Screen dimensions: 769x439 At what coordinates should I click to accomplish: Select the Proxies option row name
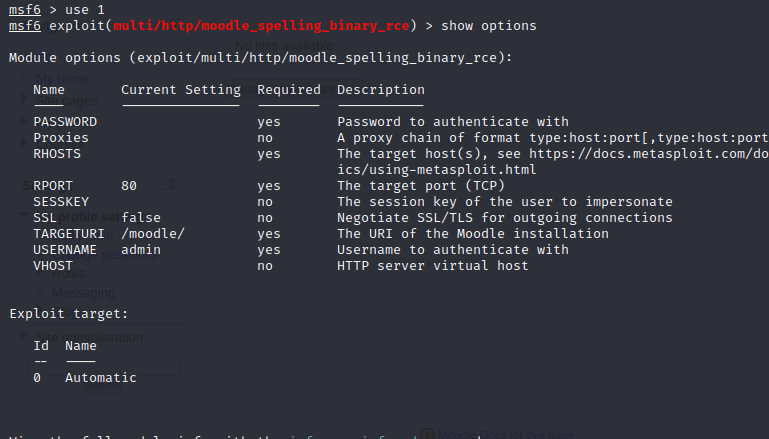(x=61, y=138)
